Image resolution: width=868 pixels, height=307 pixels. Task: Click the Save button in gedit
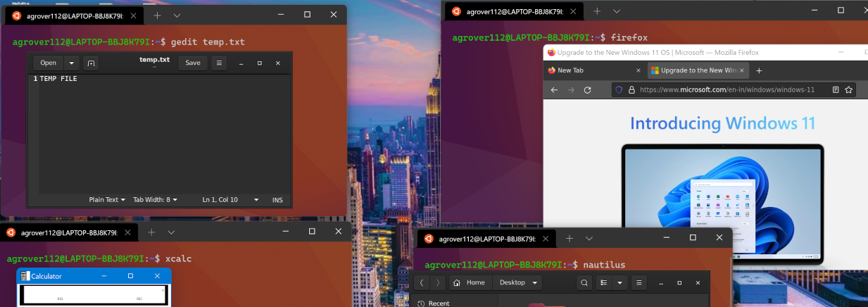(192, 63)
